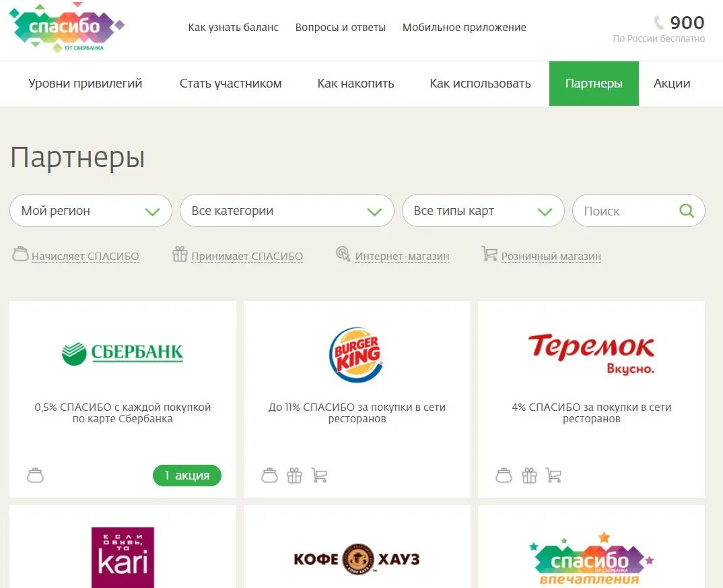723x588 pixels.
Task: Open the Как узнать баланс link
Action: [234, 27]
